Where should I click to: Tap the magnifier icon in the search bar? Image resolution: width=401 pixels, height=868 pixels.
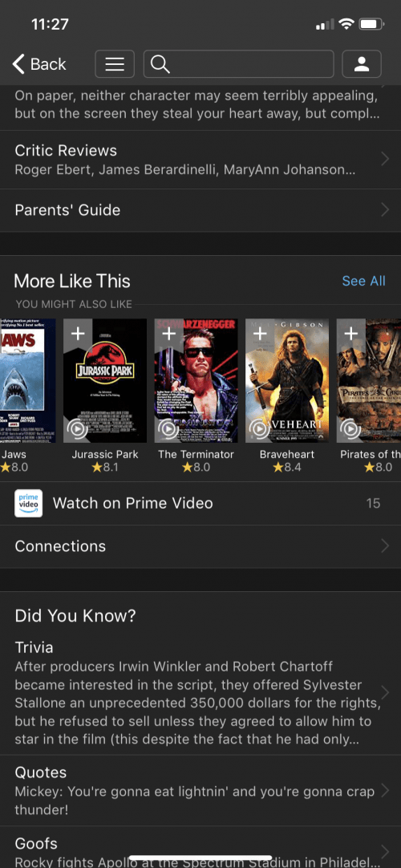tap(160, 64)
